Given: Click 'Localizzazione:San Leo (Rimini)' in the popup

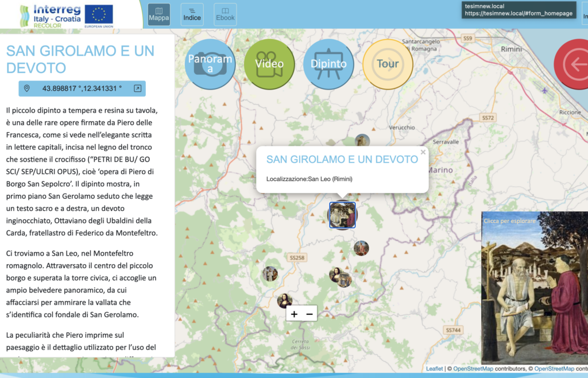Looking at the screenshot, I should coord(310,179).
